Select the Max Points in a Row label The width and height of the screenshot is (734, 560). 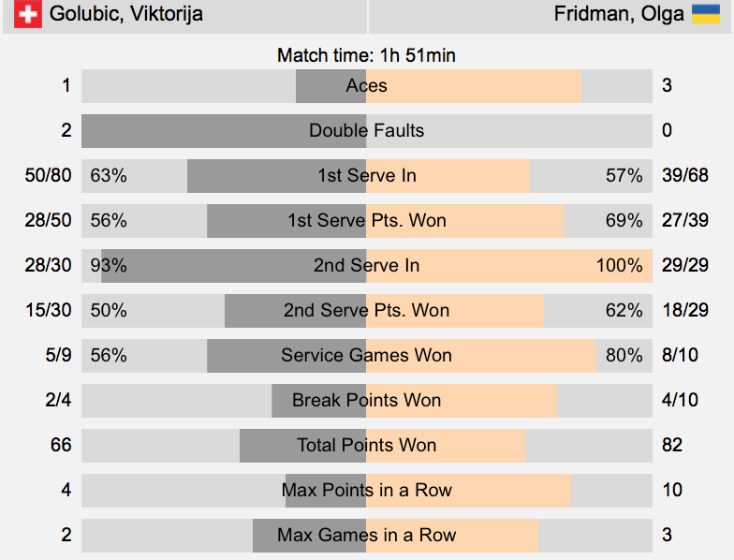(x=366, y=491)
